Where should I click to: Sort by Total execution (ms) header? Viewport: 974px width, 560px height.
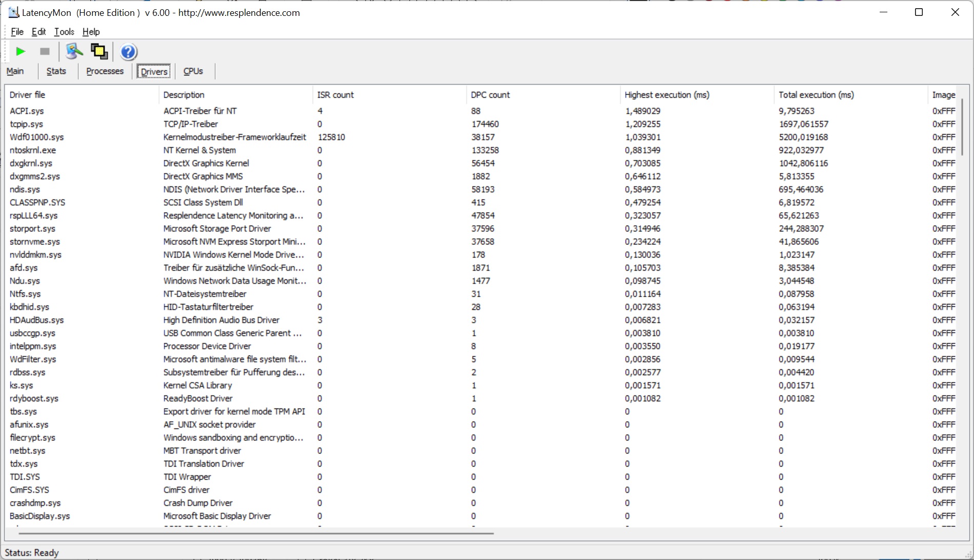coord(851,95)
